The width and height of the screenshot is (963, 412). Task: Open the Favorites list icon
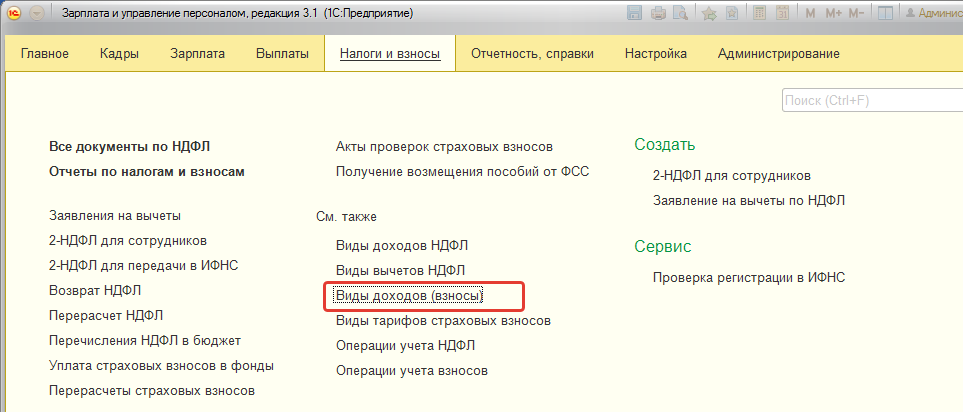(x=731, y=13)
